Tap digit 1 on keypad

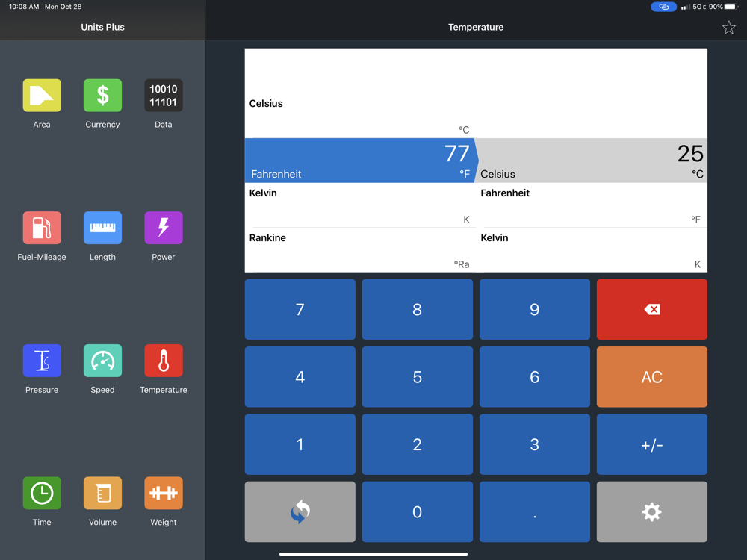(x=300, y=444)
